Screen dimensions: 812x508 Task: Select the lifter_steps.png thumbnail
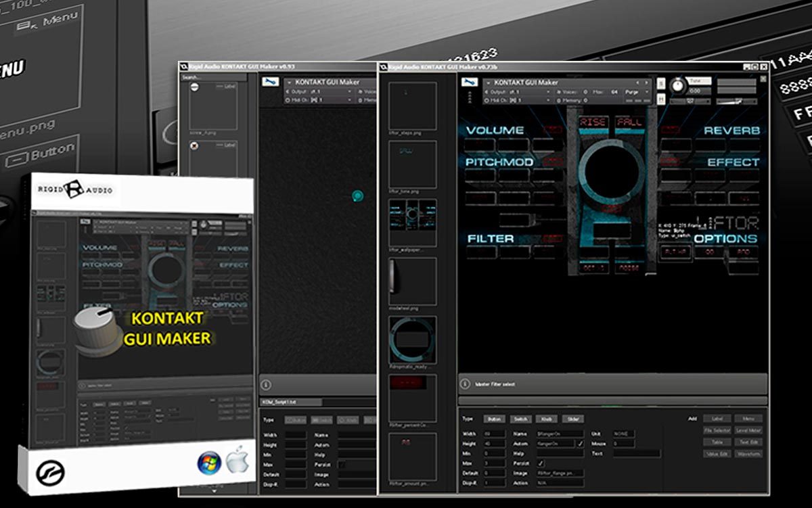(413, 106)
